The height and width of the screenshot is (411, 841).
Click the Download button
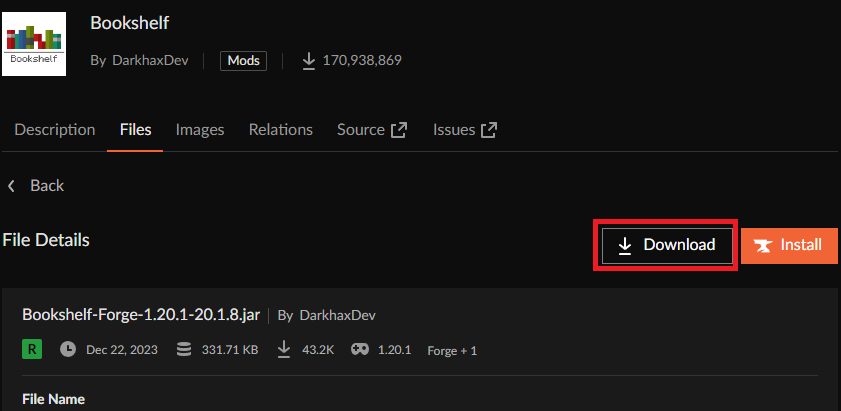(667, 246)
